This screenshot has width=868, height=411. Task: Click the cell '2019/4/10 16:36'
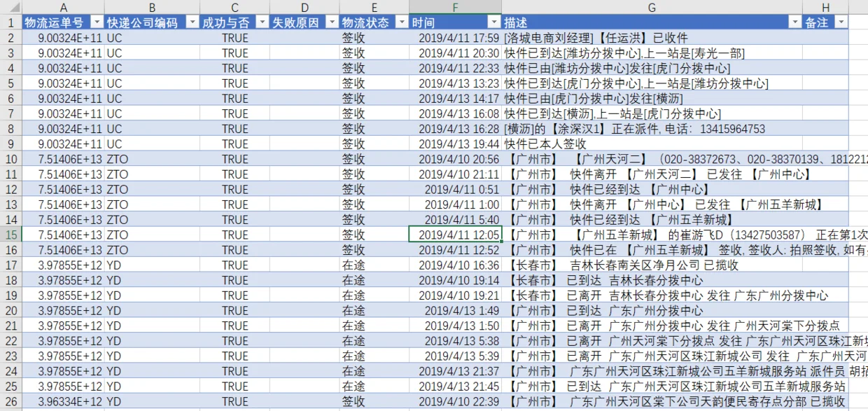(x=456, y=265)
